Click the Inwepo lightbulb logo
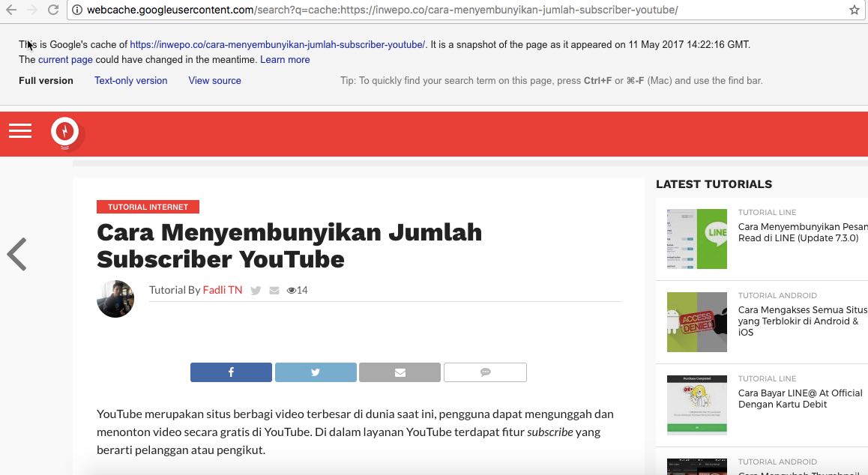Viewport: 868px width, 475px height. point(65,133)
